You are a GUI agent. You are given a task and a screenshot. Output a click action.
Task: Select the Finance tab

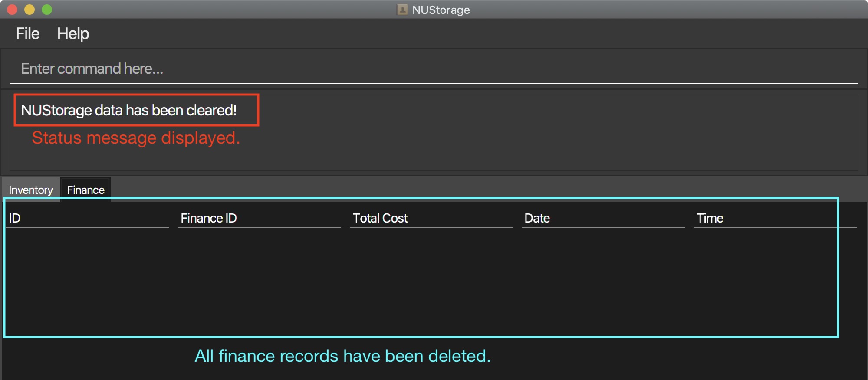pyautogui.click(x=85, y=190)
